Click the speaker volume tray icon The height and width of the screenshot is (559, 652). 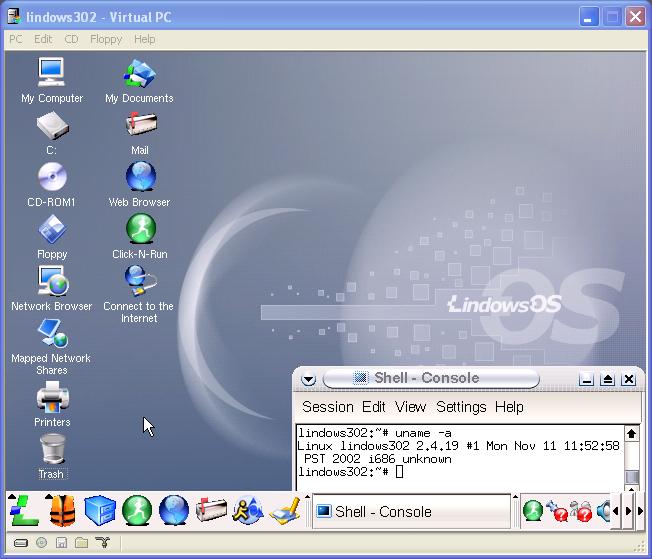604,511
